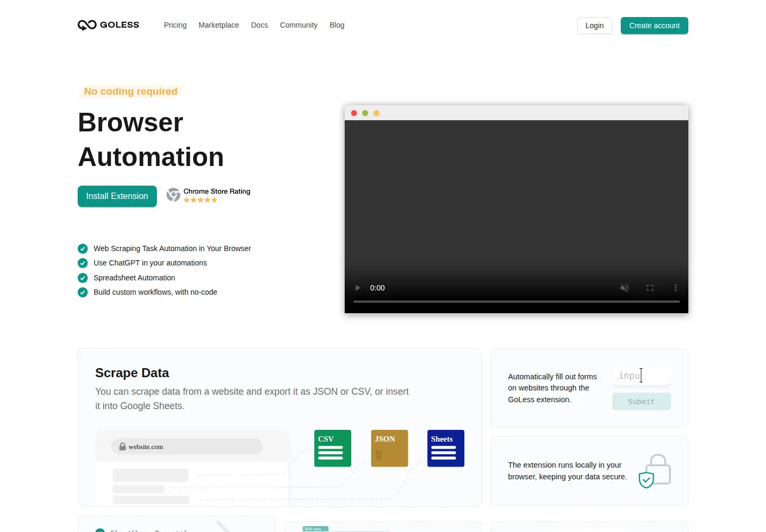Click the demo input text field

[x=642, y=376]
